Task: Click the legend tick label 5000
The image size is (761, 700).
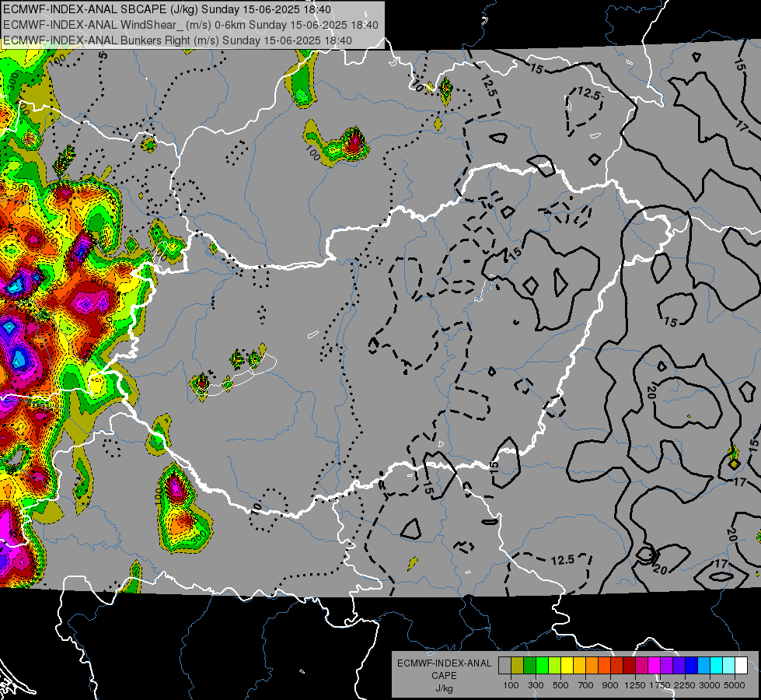Action: pos(735,685)
